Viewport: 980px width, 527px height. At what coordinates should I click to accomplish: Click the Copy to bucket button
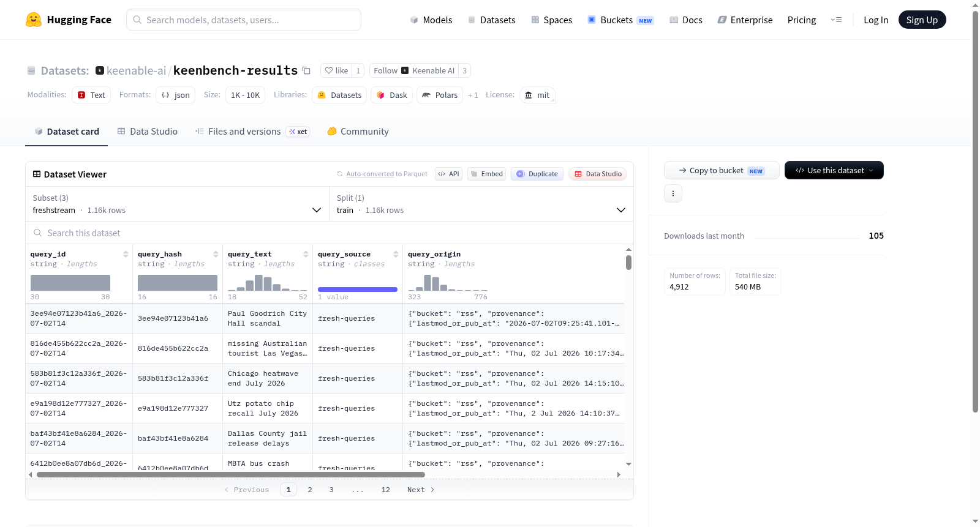coord(722,170)
